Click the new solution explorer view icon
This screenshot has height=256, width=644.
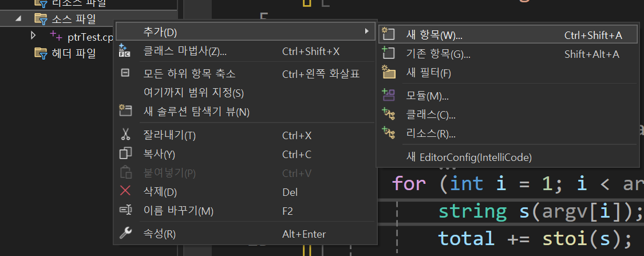pos(125,110)
